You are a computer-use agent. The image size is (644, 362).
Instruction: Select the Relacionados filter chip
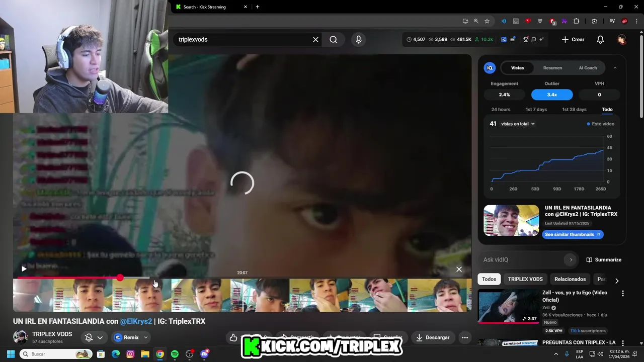click(570, 279)
